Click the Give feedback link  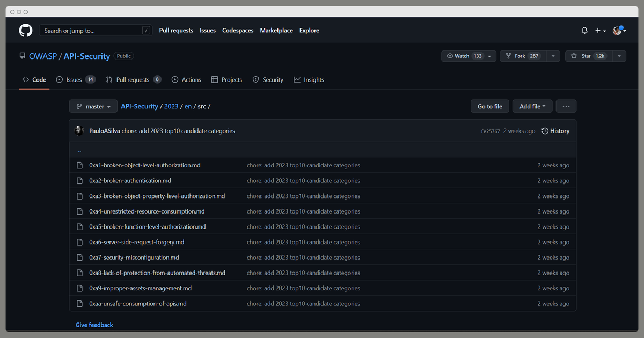click(x=94, y=325)
